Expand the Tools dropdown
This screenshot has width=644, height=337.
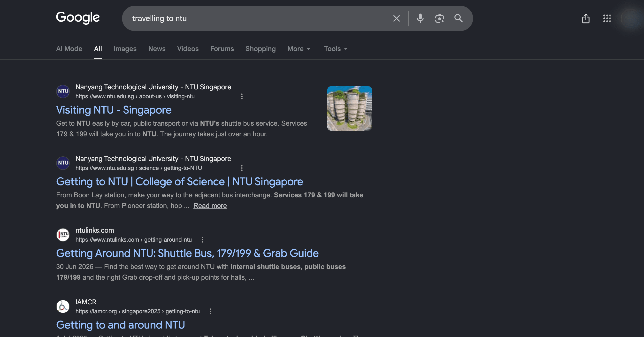336,49
